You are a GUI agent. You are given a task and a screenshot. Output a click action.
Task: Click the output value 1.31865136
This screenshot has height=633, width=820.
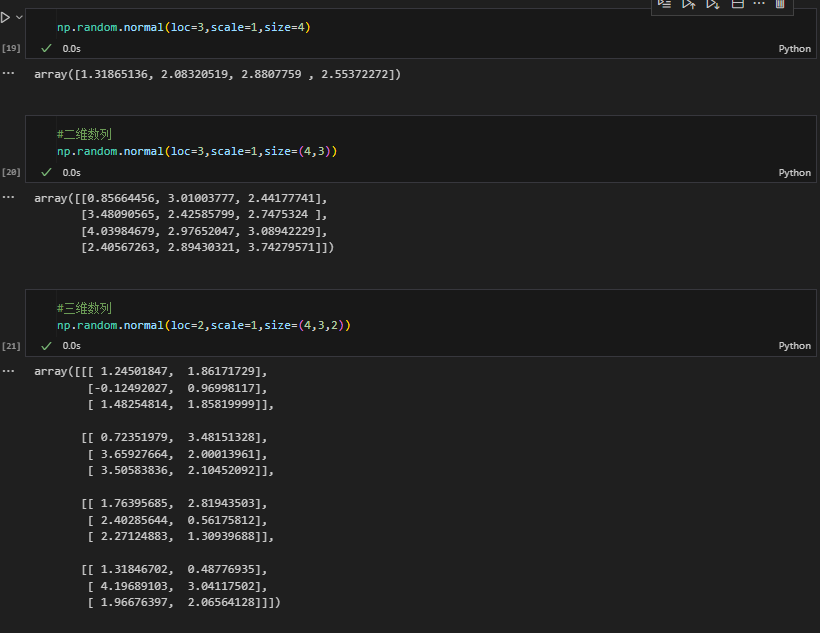[x=114, y=74]
